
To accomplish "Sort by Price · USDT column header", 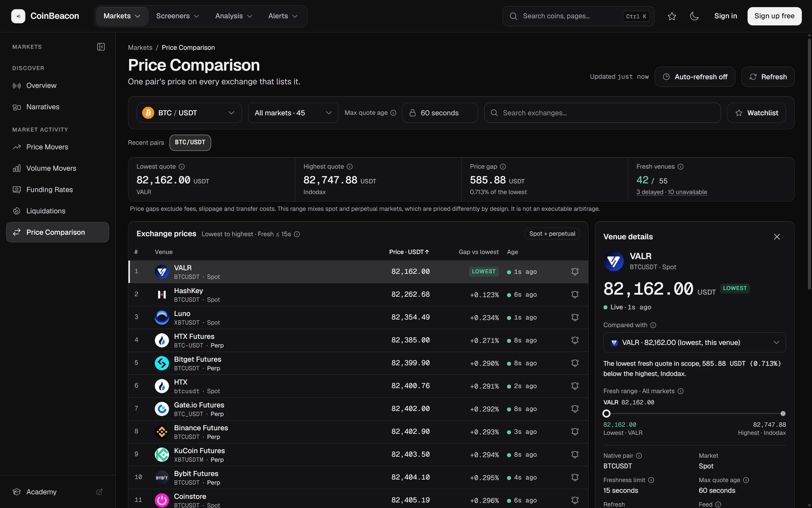I will coord(409,252).
